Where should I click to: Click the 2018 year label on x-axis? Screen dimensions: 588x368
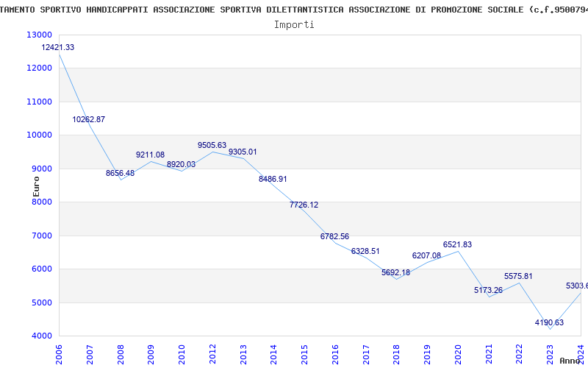397,355
